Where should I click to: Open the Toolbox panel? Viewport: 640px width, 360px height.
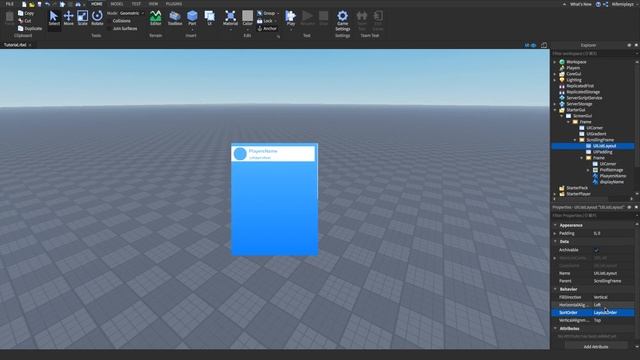[x=175, y=18]
